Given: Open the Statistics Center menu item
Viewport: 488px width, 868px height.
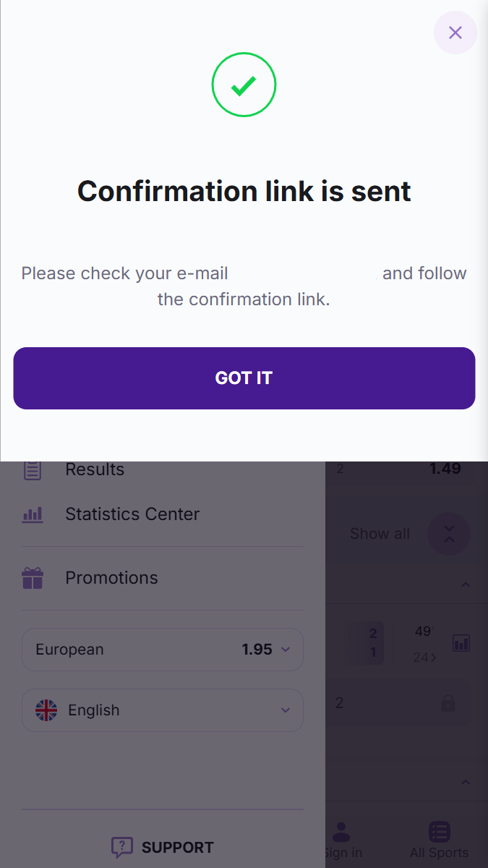Looking at the screenshot, I should coord(132,514).
